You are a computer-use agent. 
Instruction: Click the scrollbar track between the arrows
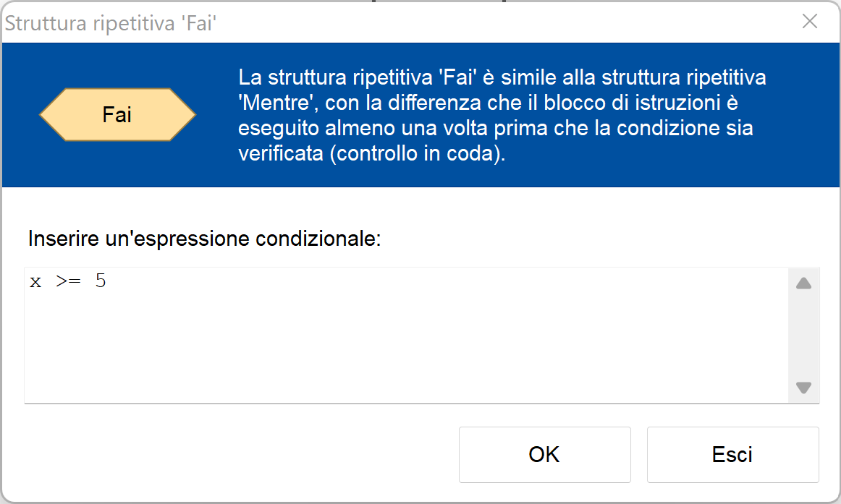pyautogui.click(x=803, y=336)
